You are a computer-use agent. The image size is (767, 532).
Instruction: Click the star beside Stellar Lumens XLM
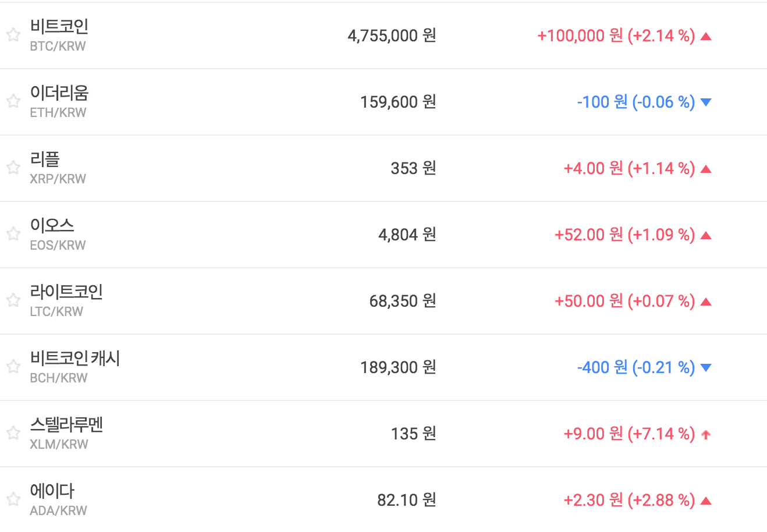pos(13,433)
